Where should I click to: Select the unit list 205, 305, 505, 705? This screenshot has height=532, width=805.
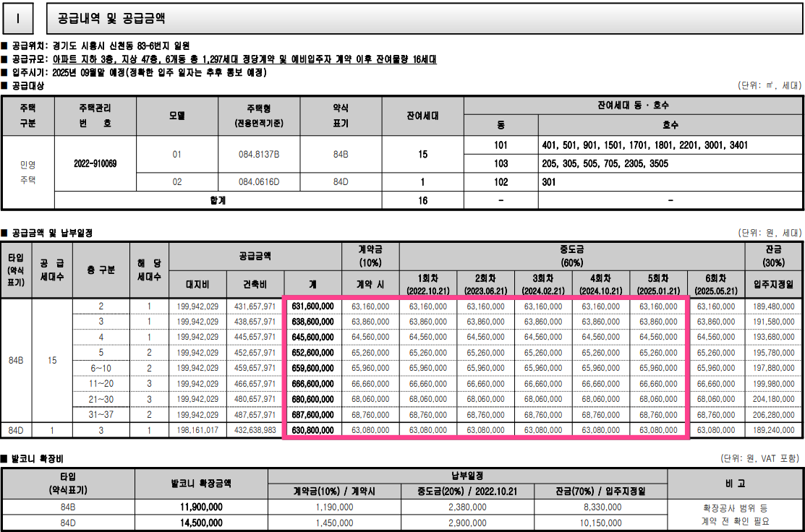[x=605, y=163]
